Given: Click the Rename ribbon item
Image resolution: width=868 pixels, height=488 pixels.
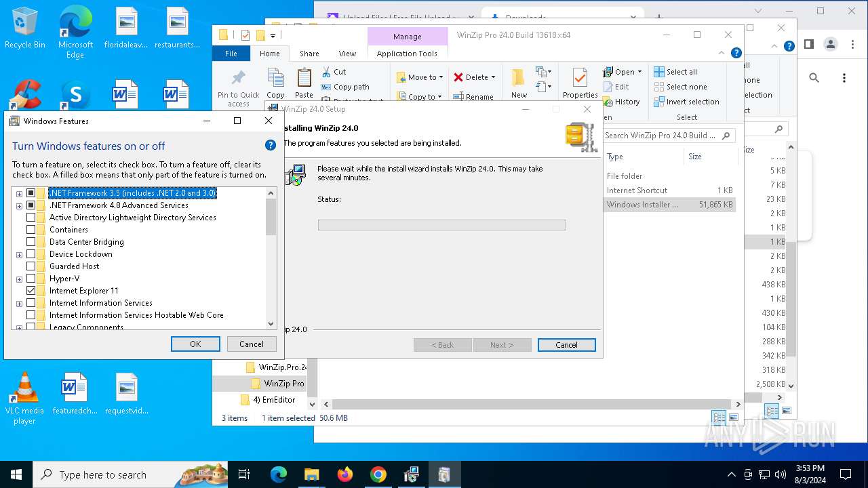Looking at the screenshot, I should [x=472, y=97].
